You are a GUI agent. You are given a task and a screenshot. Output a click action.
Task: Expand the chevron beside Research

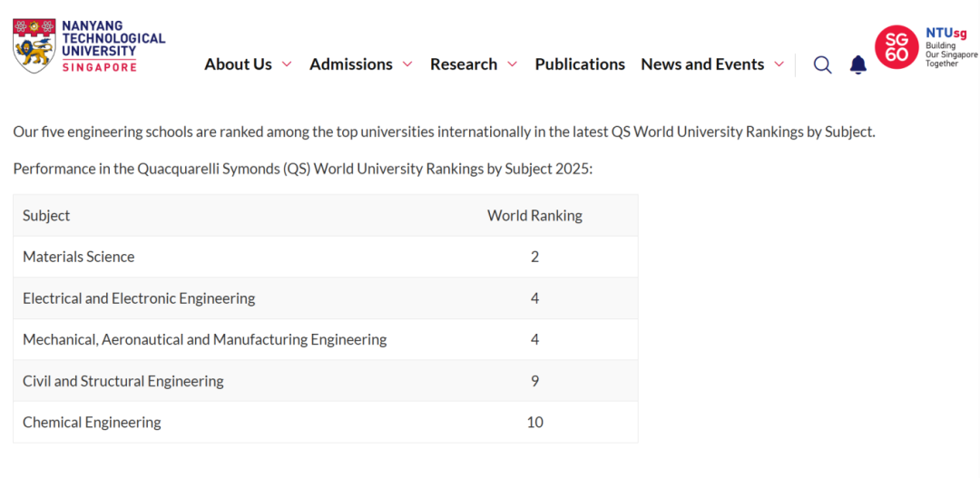[512, 64]
